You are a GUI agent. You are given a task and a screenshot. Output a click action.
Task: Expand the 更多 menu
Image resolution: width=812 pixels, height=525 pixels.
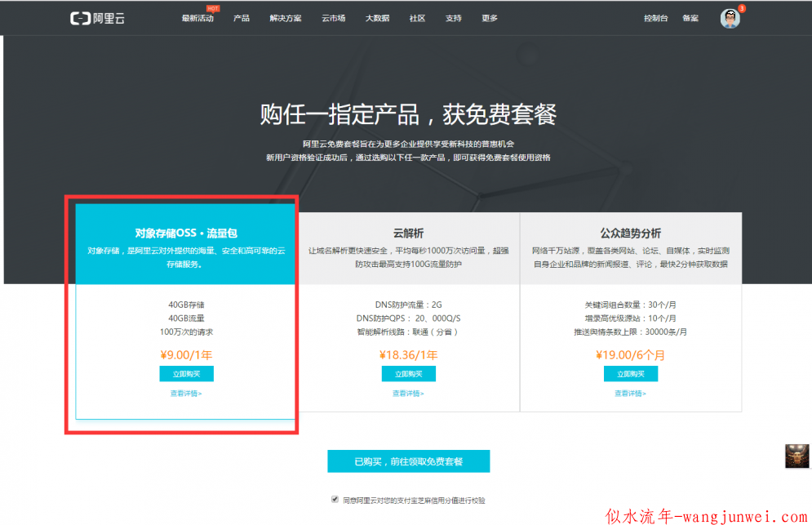490,18
